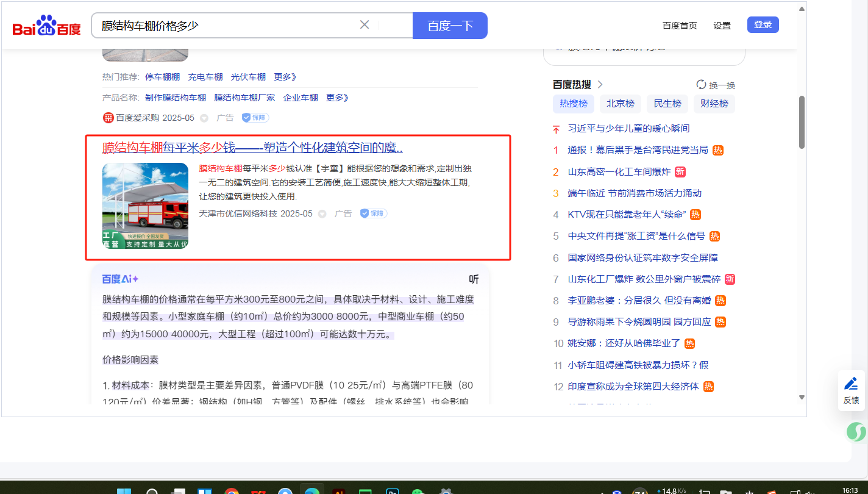The image size is (868, 494).
Task: Expand 更多 in the 产品名称 row
Action: [x=337, y=98]
